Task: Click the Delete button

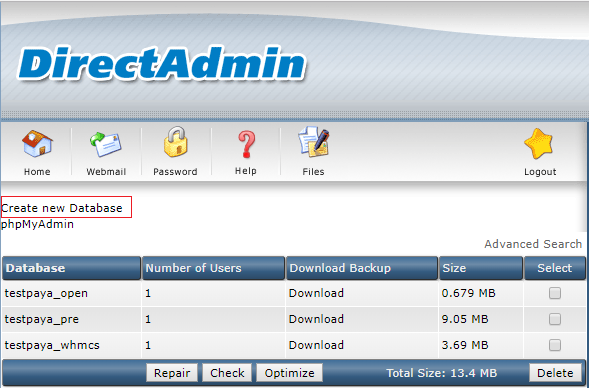Action: pyautogui.click(x=555, y=373)
